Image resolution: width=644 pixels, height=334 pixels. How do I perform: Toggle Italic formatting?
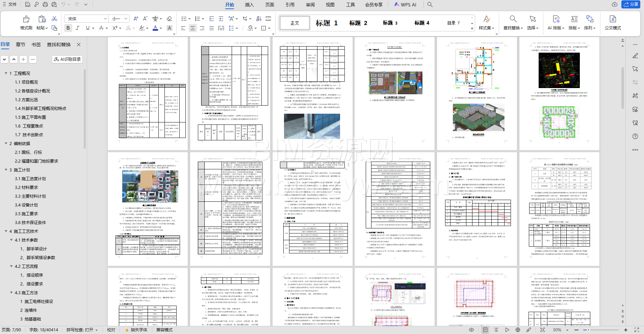(x=77, y=28)
